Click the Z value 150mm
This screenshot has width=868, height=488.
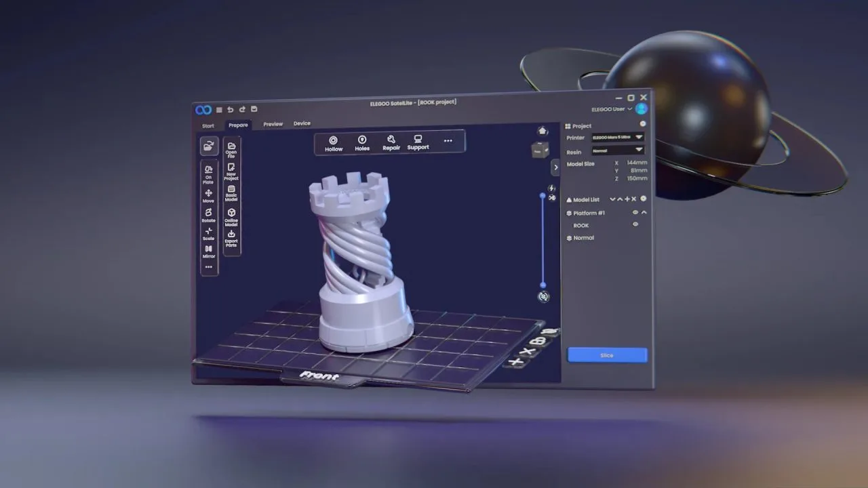[637, 179]
